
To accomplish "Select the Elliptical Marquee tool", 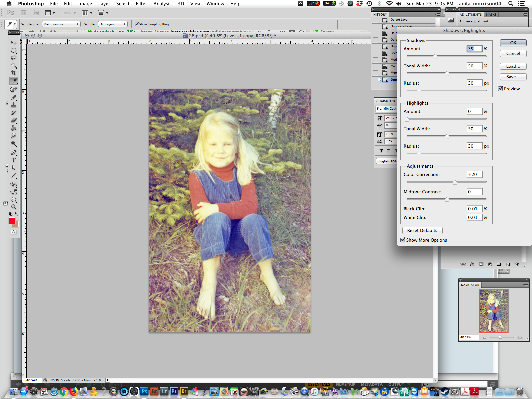I will 14,50.
